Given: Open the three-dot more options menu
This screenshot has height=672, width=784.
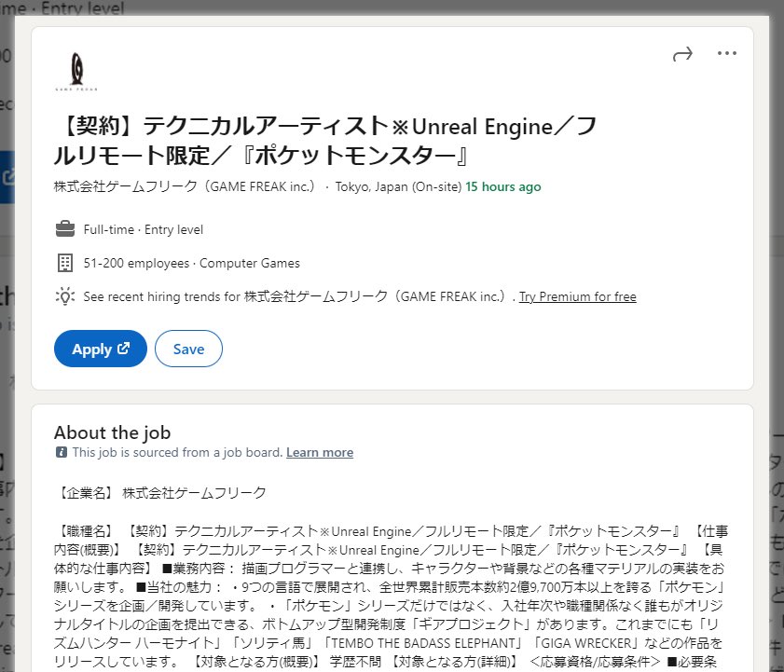Looking at the screenshot, I should tap(726, 53).
